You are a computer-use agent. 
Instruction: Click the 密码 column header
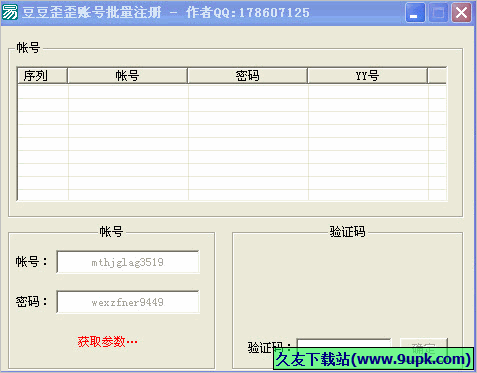click(247, 76)
